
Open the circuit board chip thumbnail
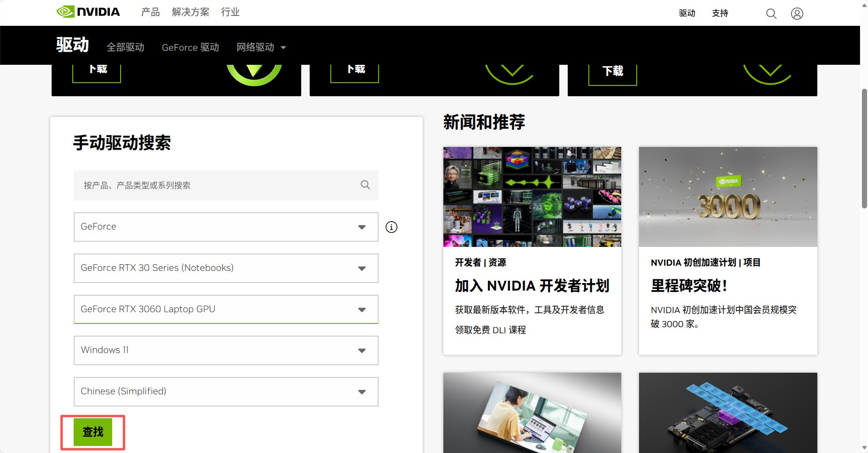click(x=728, y=413)
